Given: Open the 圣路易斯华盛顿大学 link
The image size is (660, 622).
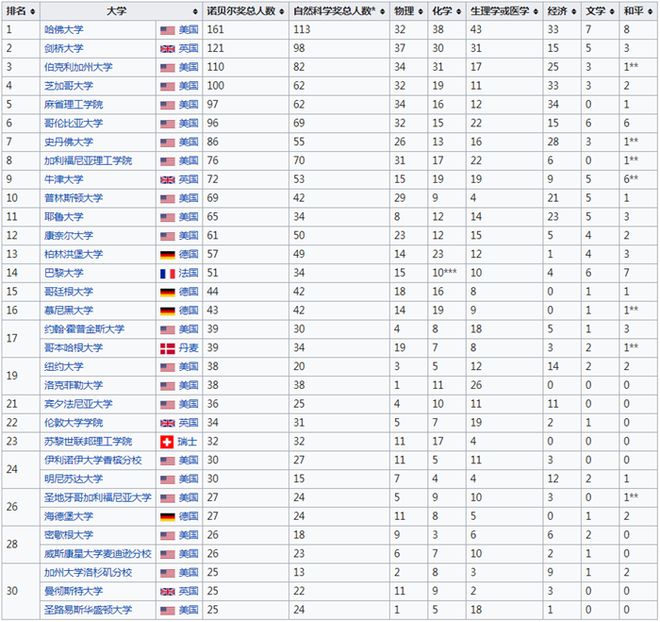Looking at the screenshot, I should pos(88,610).
